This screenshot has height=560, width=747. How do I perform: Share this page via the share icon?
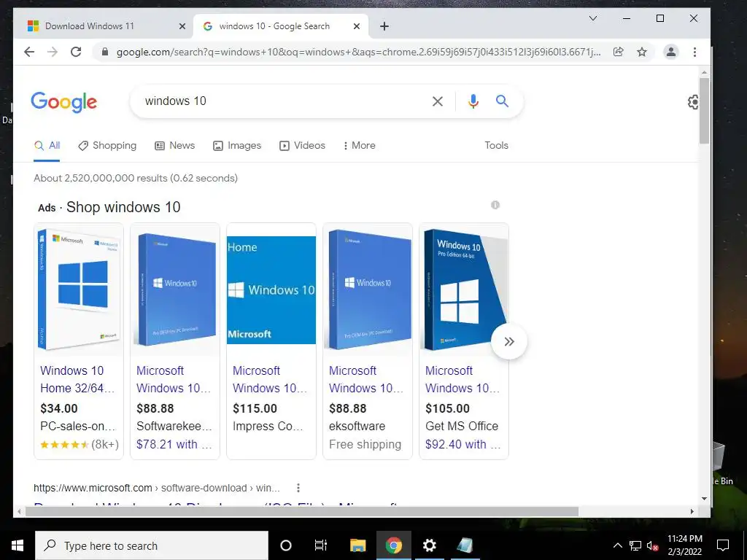(x=619, y=52)
